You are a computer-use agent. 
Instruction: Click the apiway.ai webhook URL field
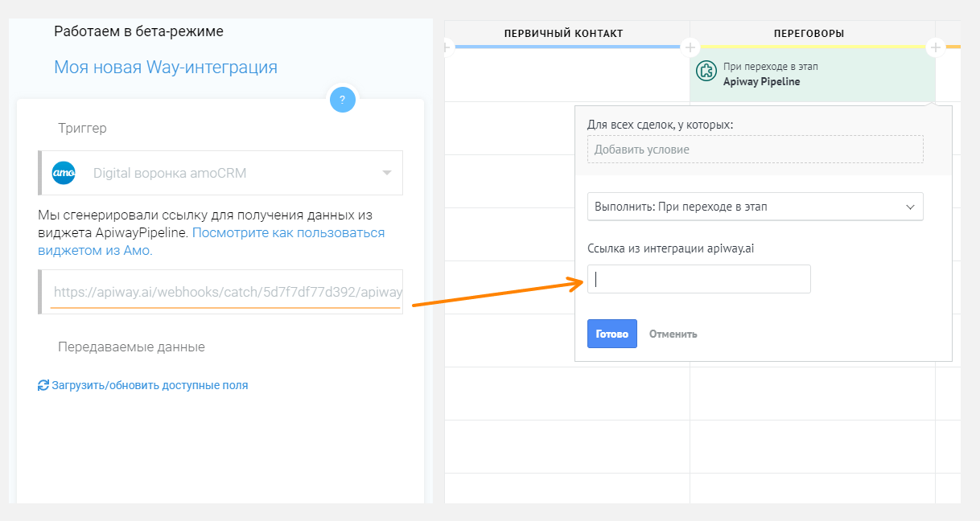point(220,292)
